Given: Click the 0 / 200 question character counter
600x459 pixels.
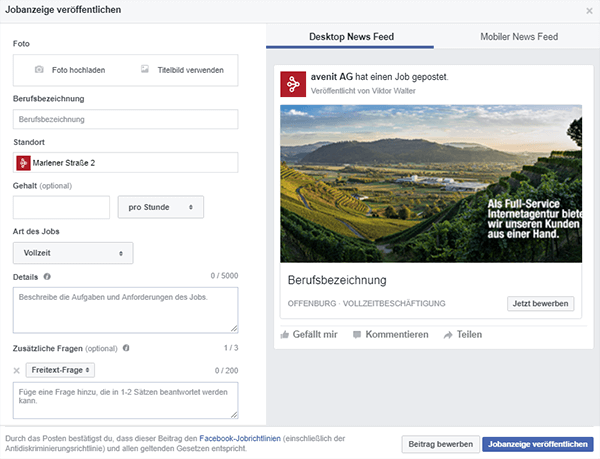Looking at the screenshot, I should [x=226, y=370].
